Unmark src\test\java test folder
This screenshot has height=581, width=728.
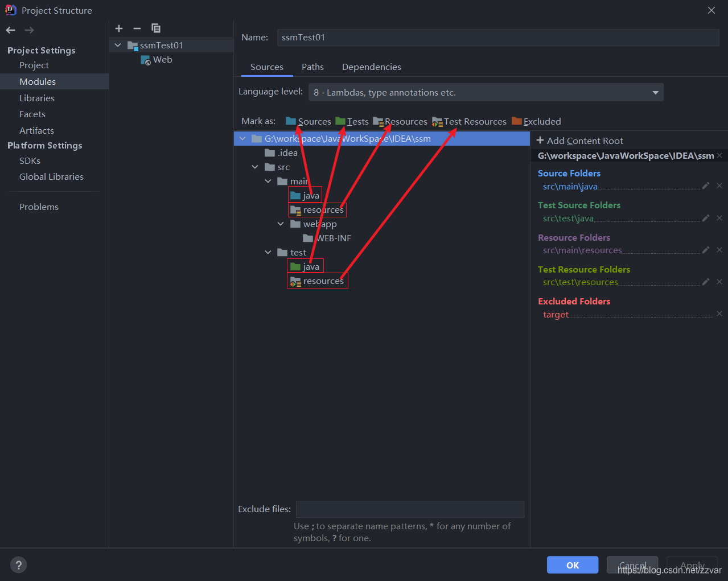coord(719,218)
